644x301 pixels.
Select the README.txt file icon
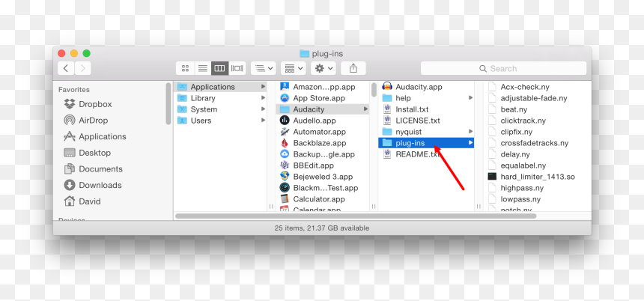387,154
